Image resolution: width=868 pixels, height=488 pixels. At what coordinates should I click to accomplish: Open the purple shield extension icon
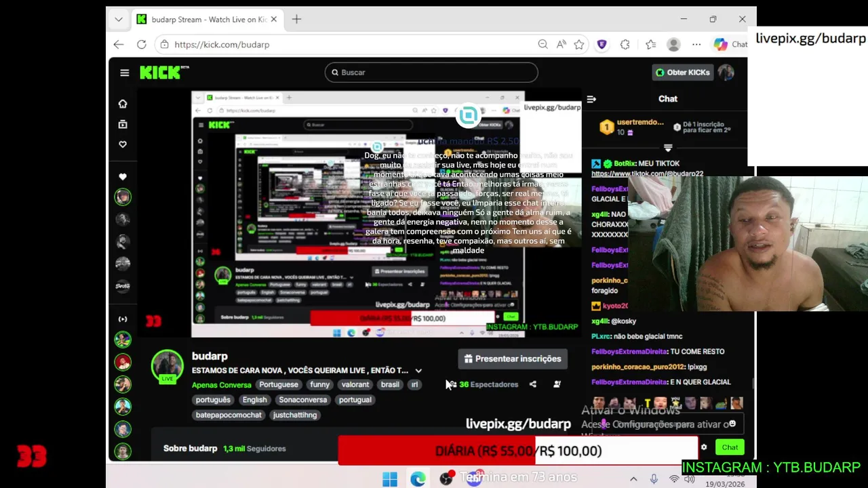(x=601, y=45)
